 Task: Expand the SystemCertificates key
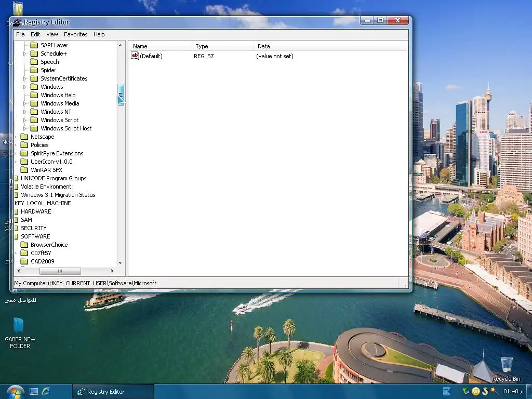24,78
